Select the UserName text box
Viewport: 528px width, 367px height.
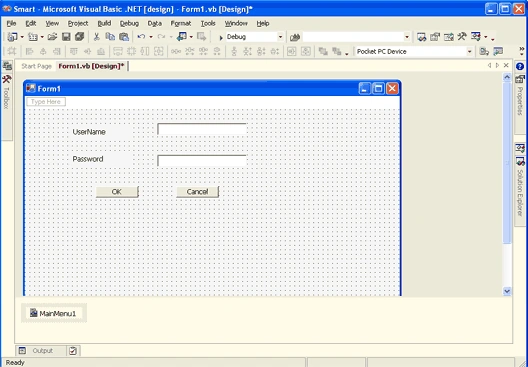[x=202, y=129]
